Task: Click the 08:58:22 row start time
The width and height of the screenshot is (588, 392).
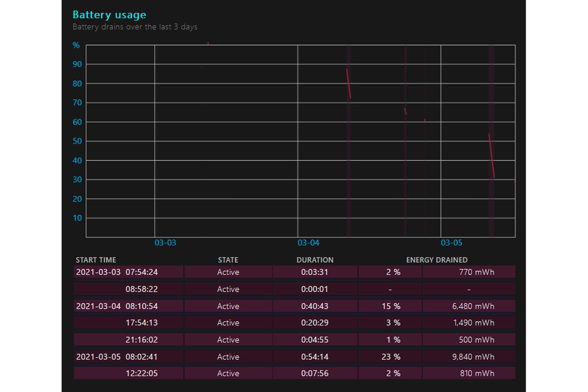Action: coord(141,289)
